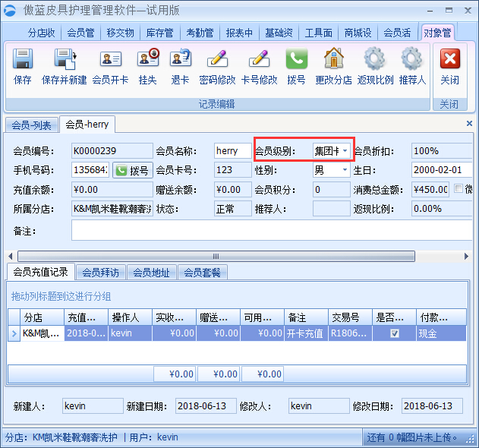Toggle the checkbox in the 是否 column row
Image resolution: width=479 pixels, height=448 pixels.
click(x=395, y=333)
